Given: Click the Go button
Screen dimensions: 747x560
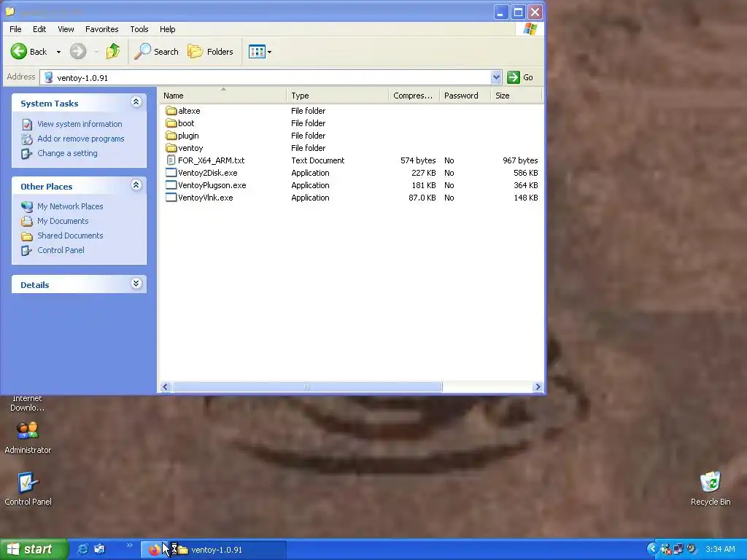Looking at the screenshot, I should click(520, 77).
